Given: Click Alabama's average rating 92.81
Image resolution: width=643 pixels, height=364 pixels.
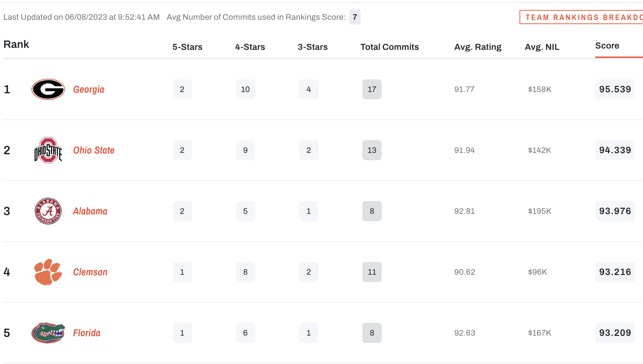Looking at the screenshot, I should click(464, 211).
